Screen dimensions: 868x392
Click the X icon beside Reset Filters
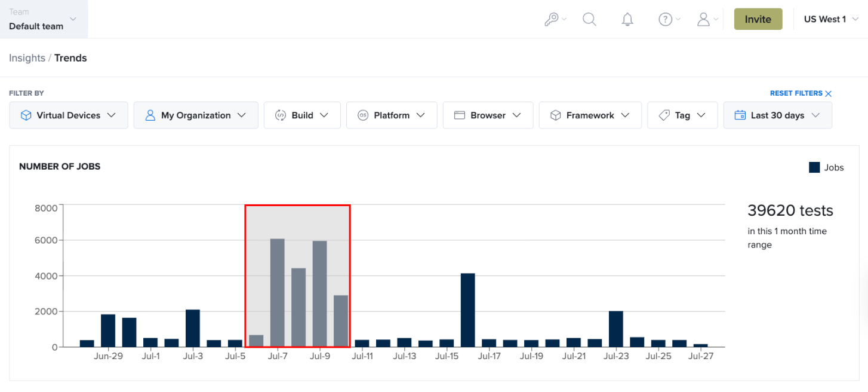tap(828, 93)
